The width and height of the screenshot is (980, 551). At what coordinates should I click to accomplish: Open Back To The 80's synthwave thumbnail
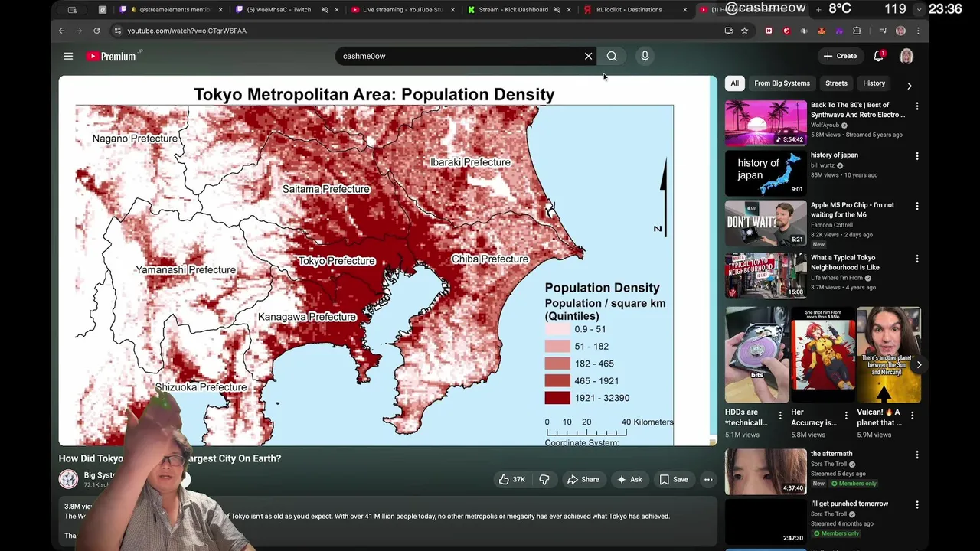click(766, 122)
